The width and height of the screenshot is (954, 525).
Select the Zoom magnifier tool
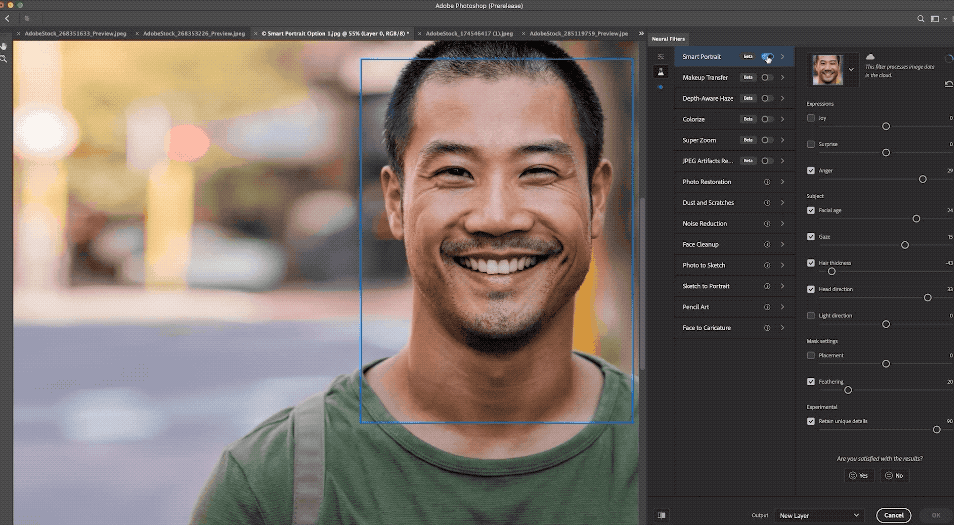click(x=5, y=60)
